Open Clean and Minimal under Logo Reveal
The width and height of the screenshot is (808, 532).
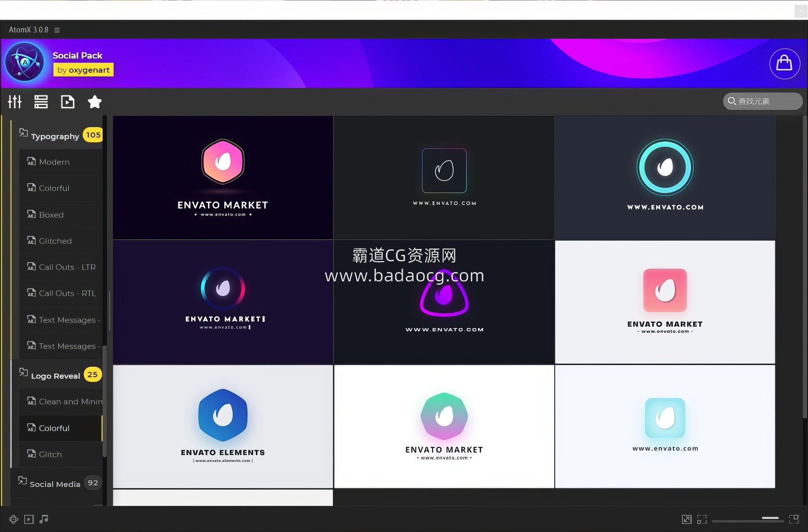coord(61,402)
